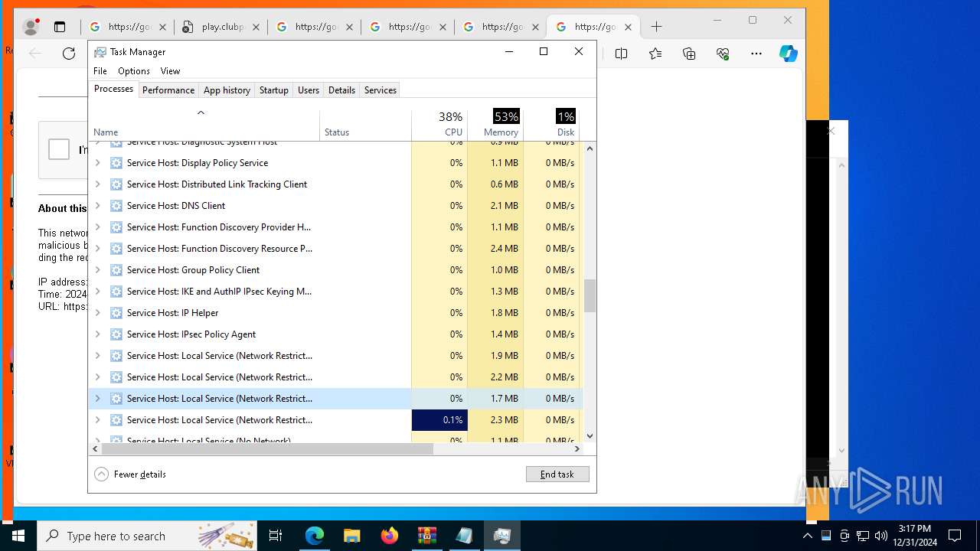Open Task Manager Options menu
Viewport: 980px width, 551px height.
[134, 71]
